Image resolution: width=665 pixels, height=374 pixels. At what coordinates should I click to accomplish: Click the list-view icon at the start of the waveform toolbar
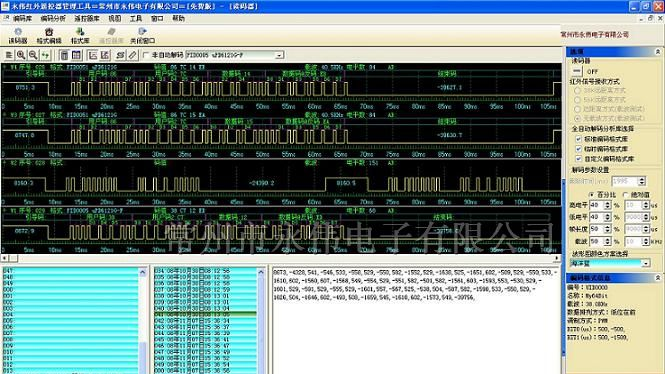coord(8,55)
